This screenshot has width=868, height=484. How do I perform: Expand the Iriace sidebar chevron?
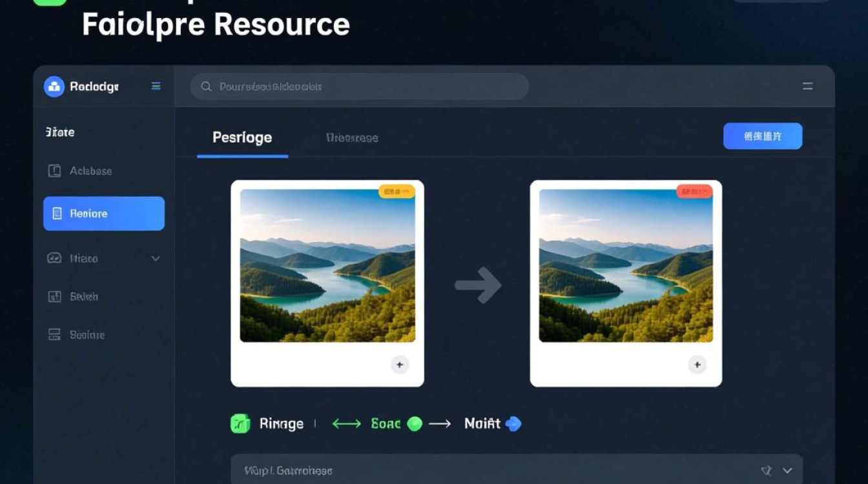click(156, 258)
